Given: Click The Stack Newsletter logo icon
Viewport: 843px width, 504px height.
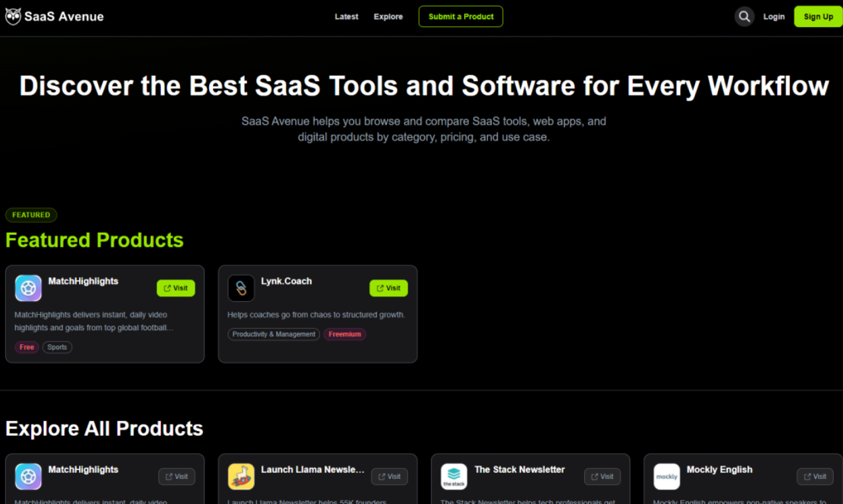Looking at the screenshot, I should click(454, 477).
